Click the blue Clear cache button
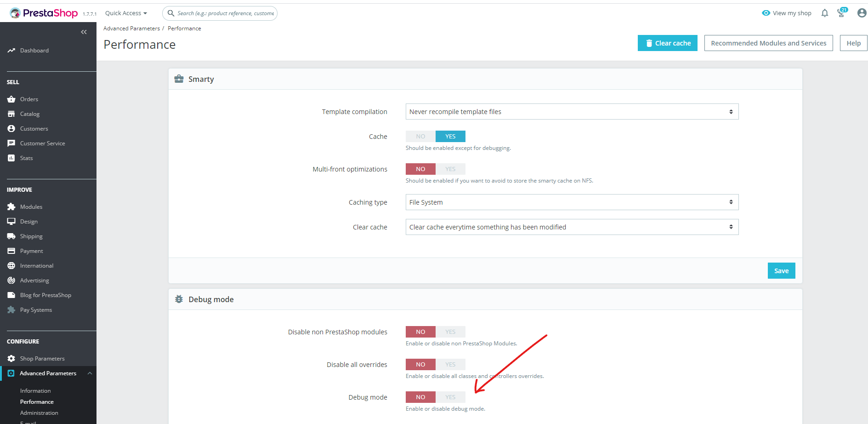 click(668, 43)
